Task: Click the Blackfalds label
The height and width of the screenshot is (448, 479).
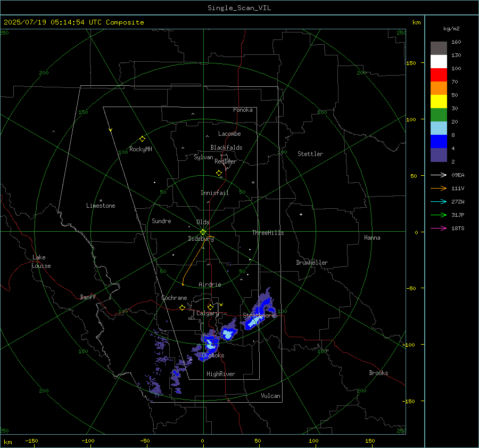Action: [226, 148]
